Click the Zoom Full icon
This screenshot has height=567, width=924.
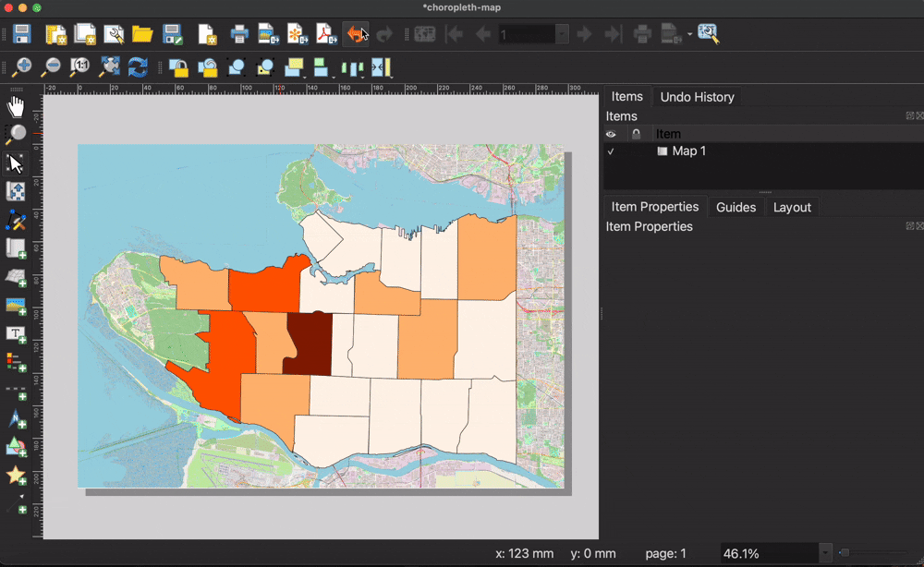pos(110,67)
